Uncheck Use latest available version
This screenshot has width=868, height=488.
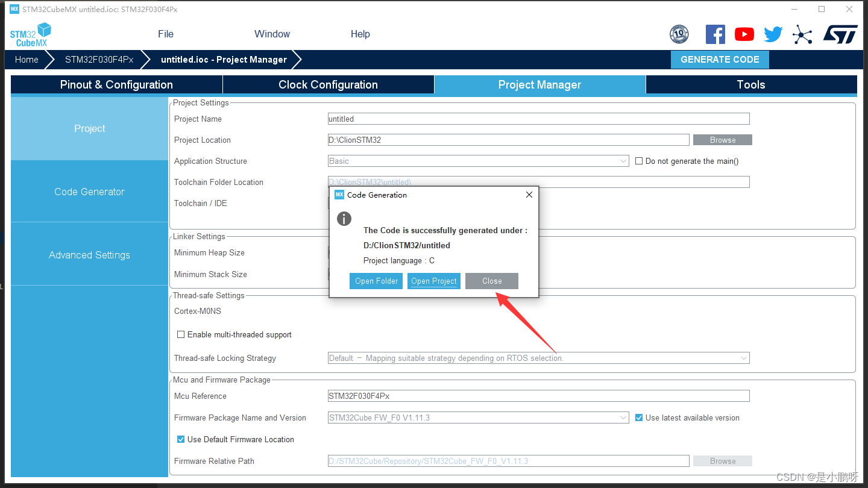640,418
